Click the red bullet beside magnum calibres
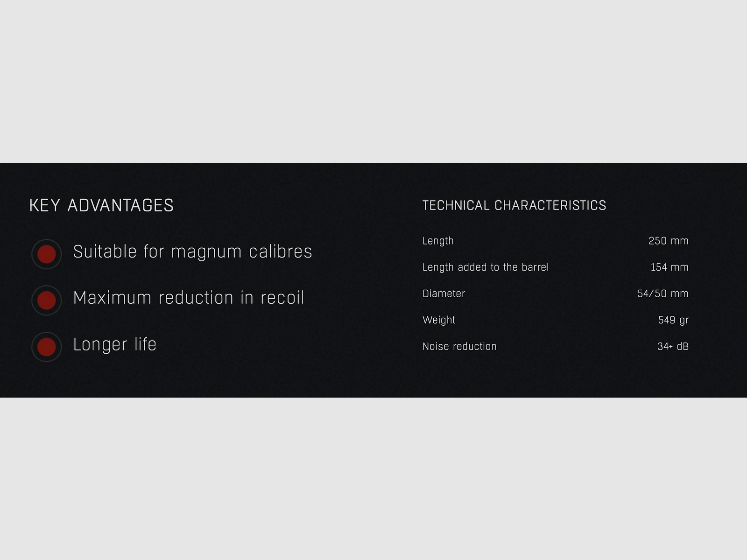747x560 pixels. 47,254
